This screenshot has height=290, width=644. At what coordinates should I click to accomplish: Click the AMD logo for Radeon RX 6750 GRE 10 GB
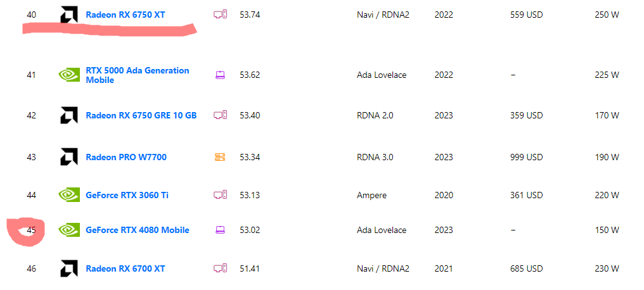point(69,115)
